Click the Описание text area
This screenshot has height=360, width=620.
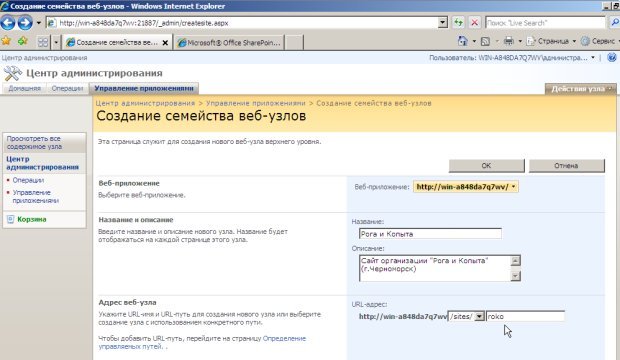tap(435, 268)
